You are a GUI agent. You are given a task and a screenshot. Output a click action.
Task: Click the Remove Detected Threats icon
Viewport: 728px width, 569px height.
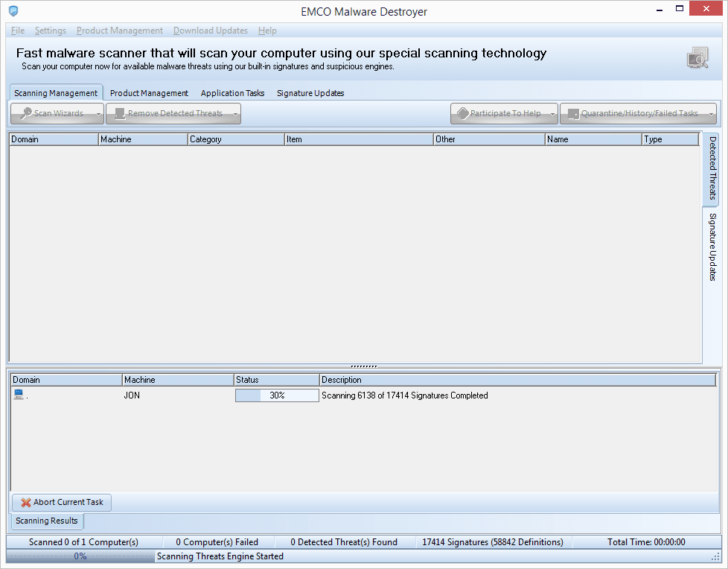pos(118,114)
